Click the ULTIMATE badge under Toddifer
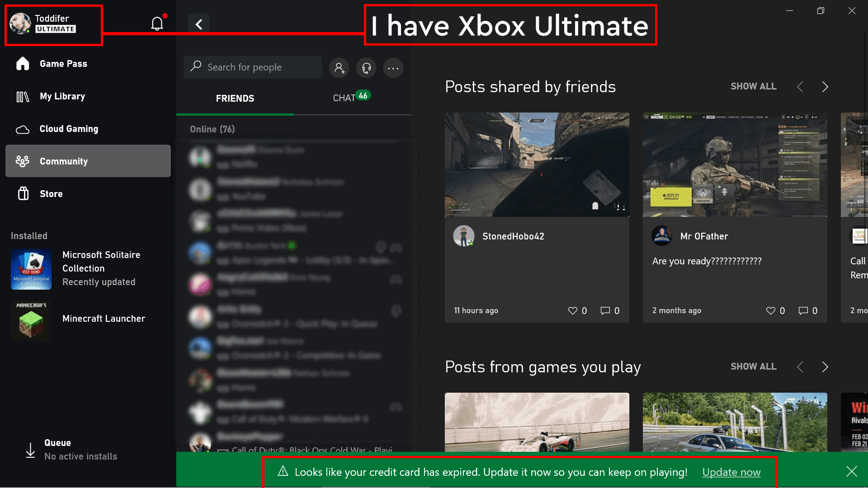Image resolution: width=868 pixels, height=488 pixels. (56, 29)
